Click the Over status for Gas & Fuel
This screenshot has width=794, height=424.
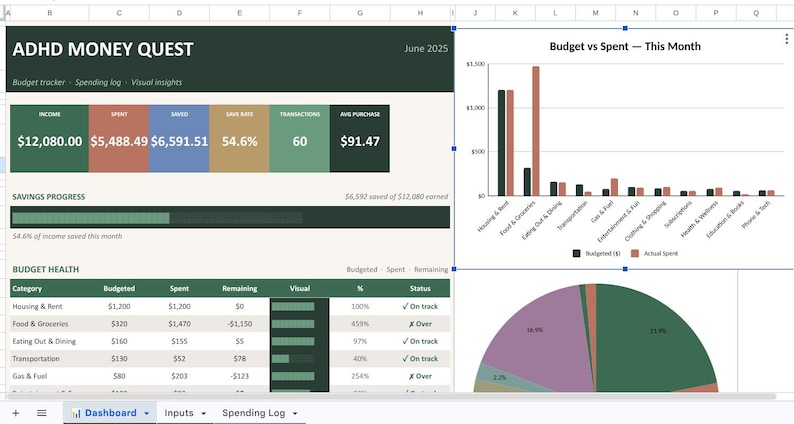pos(420,376)
